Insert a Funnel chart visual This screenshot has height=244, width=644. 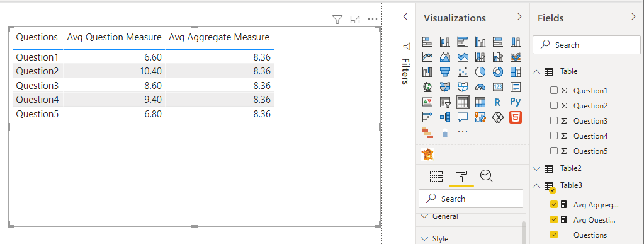(x=445, y=72)
